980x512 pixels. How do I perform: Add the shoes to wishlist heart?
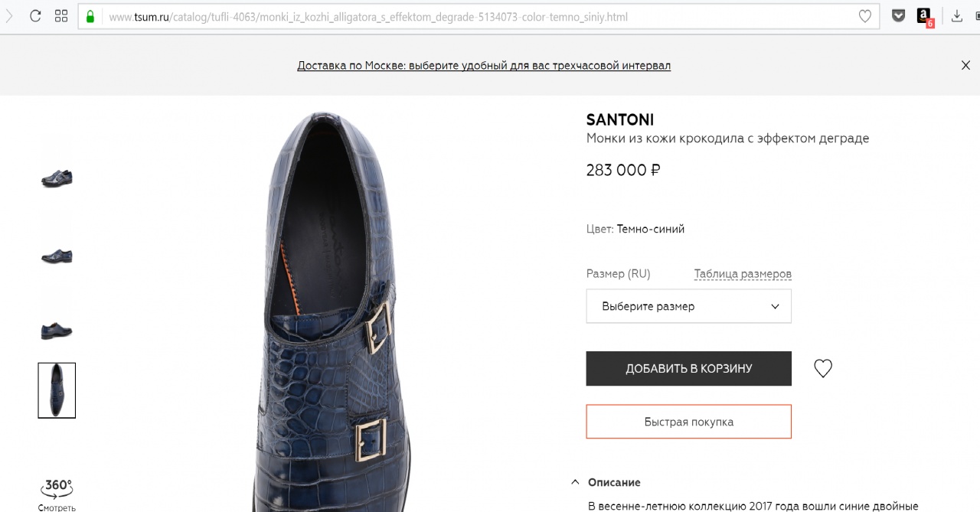coord(823,369)
